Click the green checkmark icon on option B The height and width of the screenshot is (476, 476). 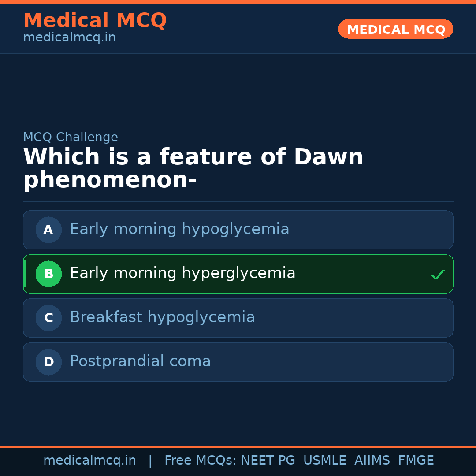point(437,274)
